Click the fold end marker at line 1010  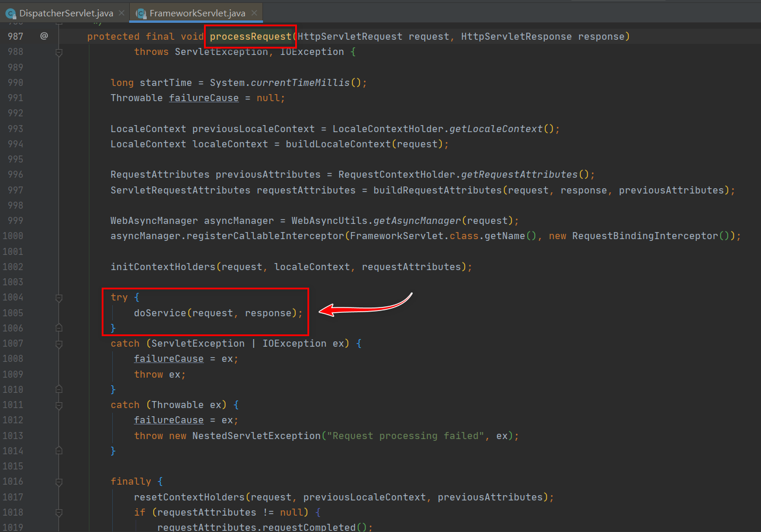click(x=58, y=389)
